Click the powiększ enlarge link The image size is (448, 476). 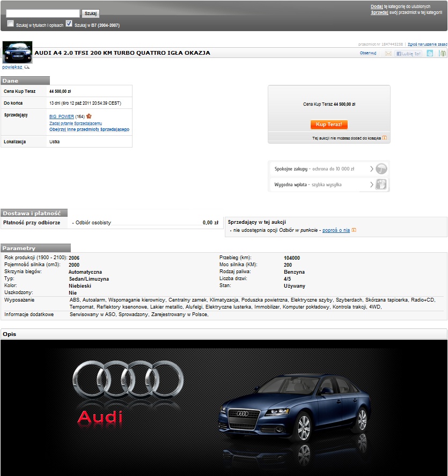tap(12, 67)
